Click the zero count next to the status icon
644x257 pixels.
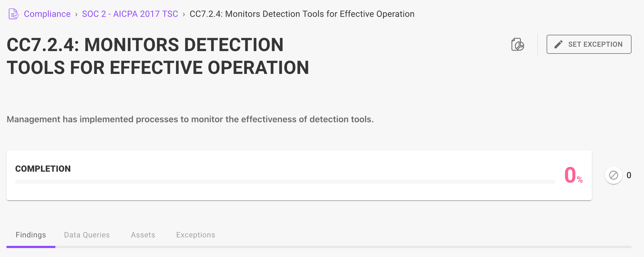pyautogui.click(x=629, y=175)
